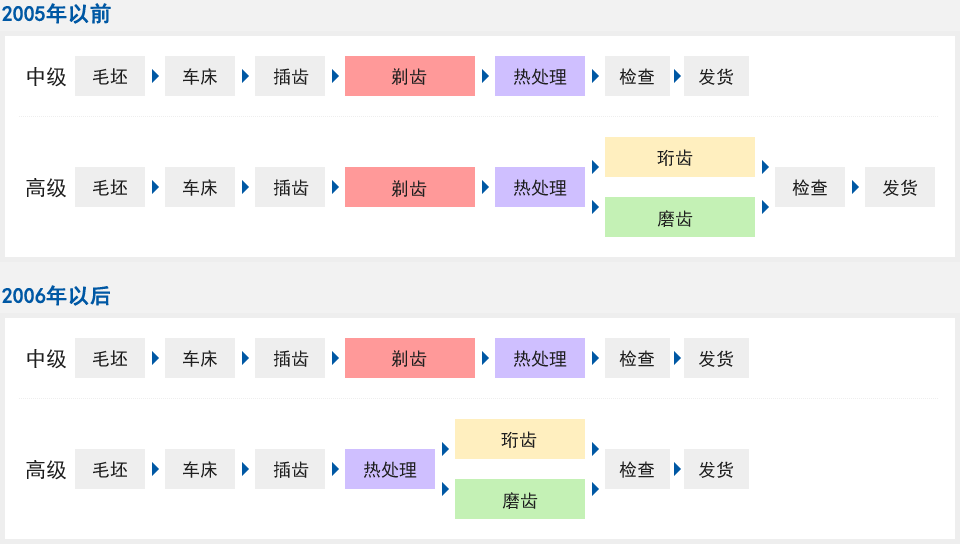Click the 毛坯 step in 2005年以前 中级 row
The height and width of the screenshot is (544, 960).
(110, 76)
